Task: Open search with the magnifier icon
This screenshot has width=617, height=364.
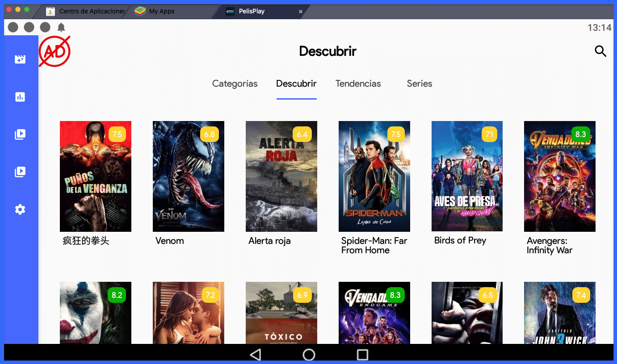Action: pyautogui.click(x=600, y=51)
